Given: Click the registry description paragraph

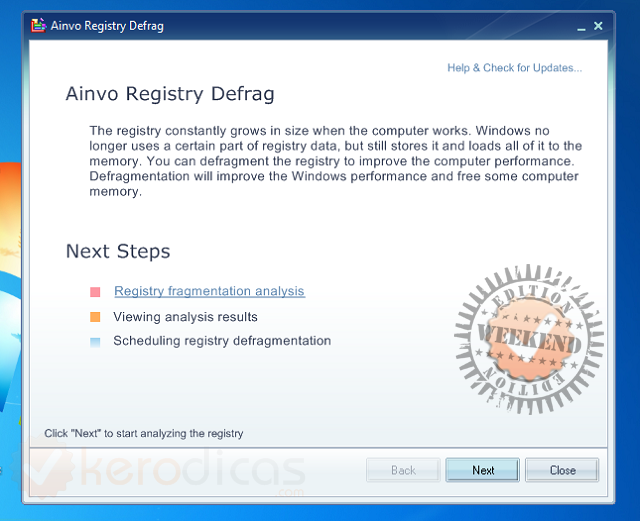Looking at the screenshot, I should tap(336, 161).
